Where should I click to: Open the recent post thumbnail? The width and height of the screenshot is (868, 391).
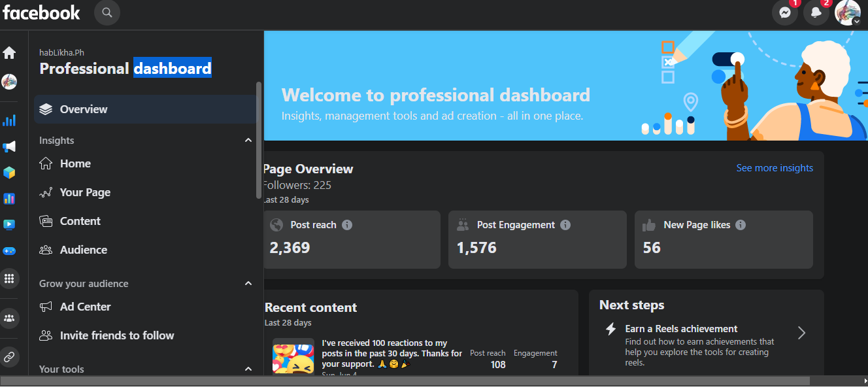coord(293,357)
